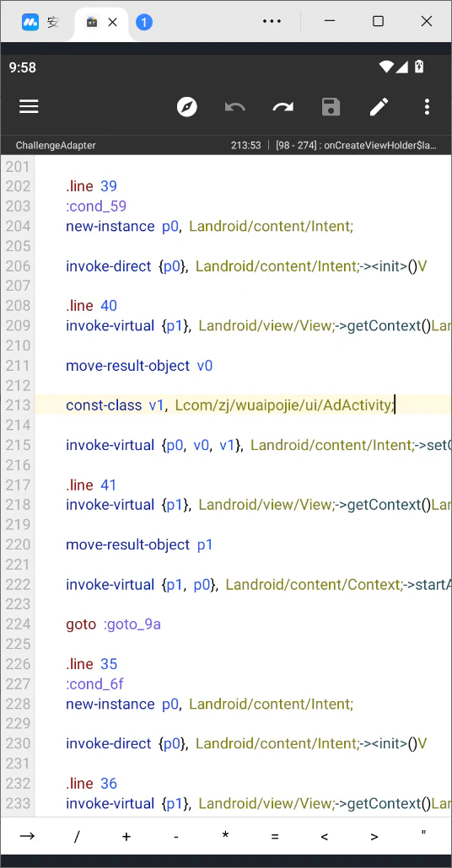Click 'invoke-virtual {p1, p0}' startActivity line
Viewport: 452px width, 868px height.
click(259, 585)
